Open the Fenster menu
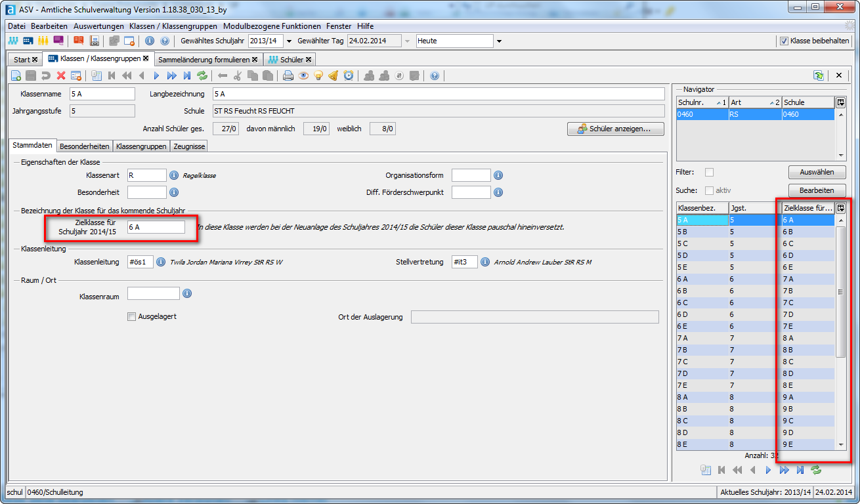Viewport: 860px width, 504px height. [339, 26]
